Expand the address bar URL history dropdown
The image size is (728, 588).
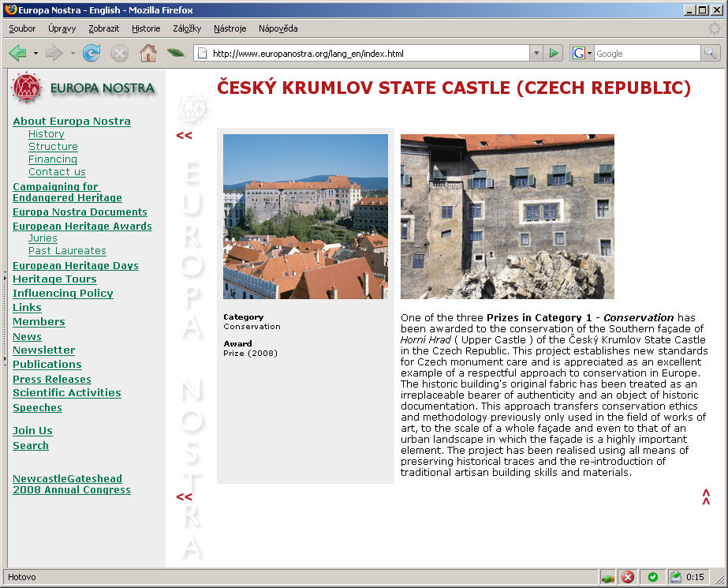[x=536, y=53]
